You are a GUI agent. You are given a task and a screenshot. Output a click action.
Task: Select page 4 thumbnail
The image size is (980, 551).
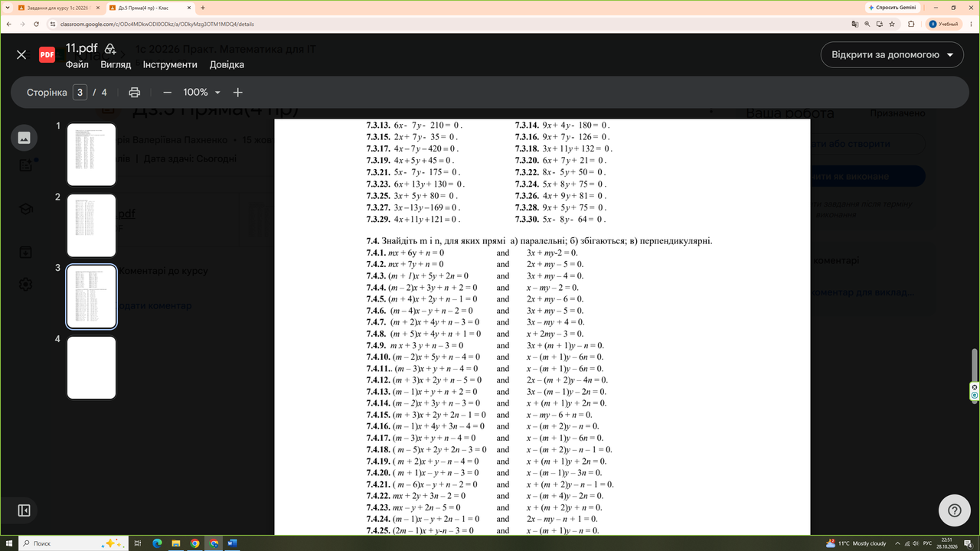point(92,368)
